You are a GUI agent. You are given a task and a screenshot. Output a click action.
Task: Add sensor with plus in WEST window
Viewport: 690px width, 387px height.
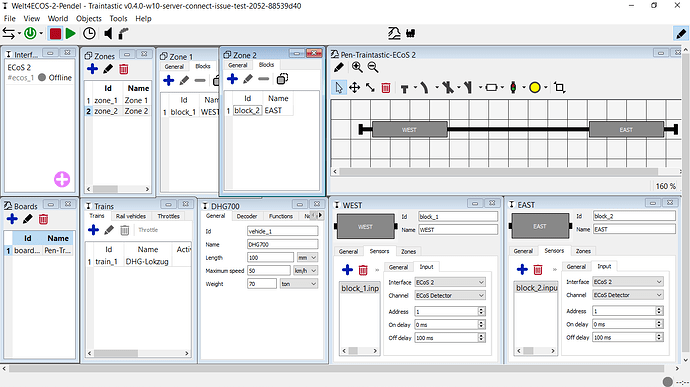tap(347, 269)
